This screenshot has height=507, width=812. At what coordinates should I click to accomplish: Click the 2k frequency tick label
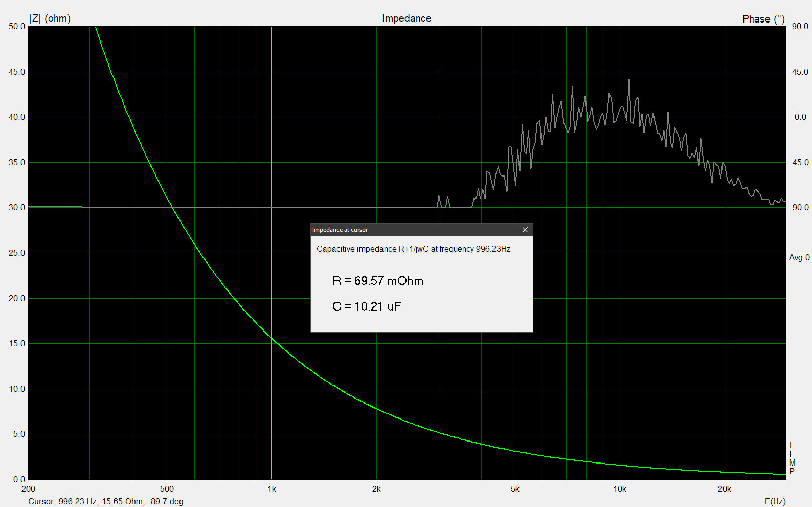click(x=376, y=489)
